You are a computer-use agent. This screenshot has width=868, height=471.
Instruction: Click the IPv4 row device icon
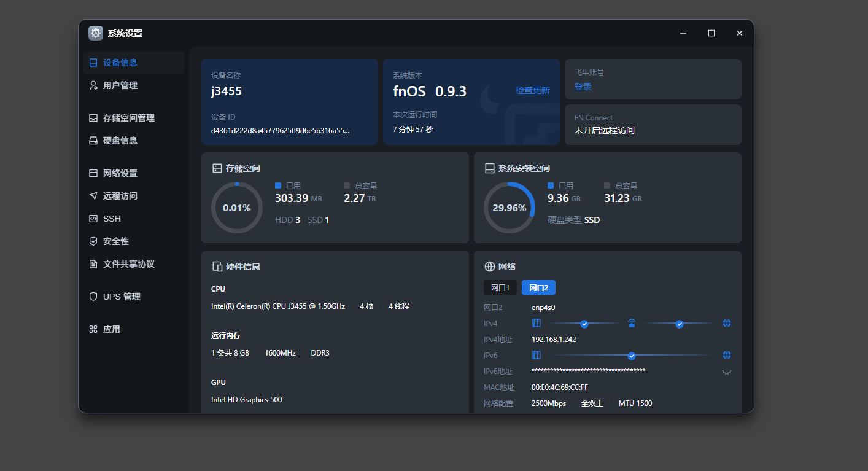coord(537,323)
